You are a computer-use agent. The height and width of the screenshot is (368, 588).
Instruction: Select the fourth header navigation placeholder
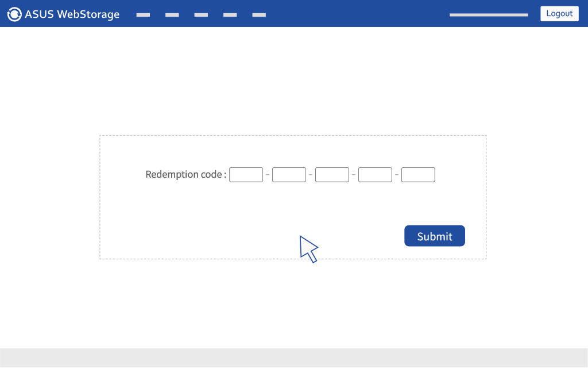pos(230,15)
